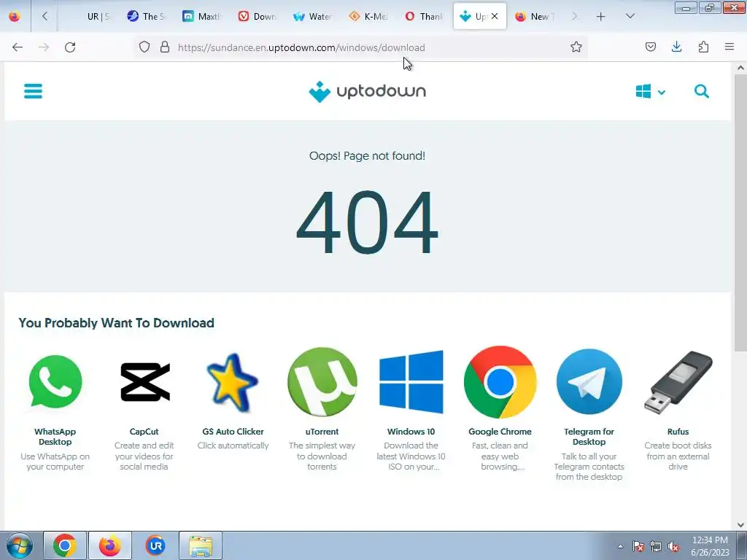
Task: Open the Windows 10 logo icon
Action: click(411, 382)
